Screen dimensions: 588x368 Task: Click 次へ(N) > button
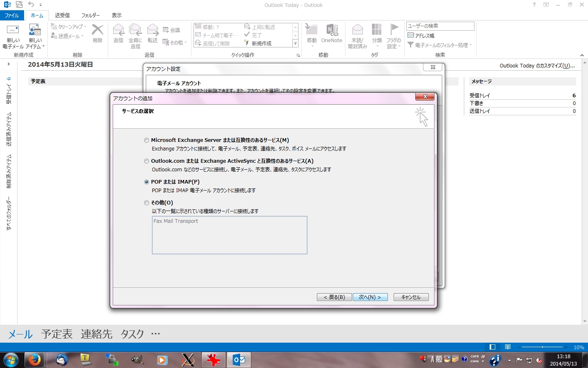pyautogui.click(x=370, y=297)
